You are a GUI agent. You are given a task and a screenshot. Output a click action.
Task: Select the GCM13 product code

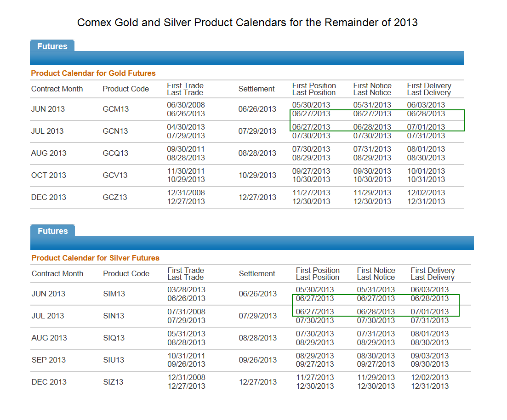click(x=115, y=109)
